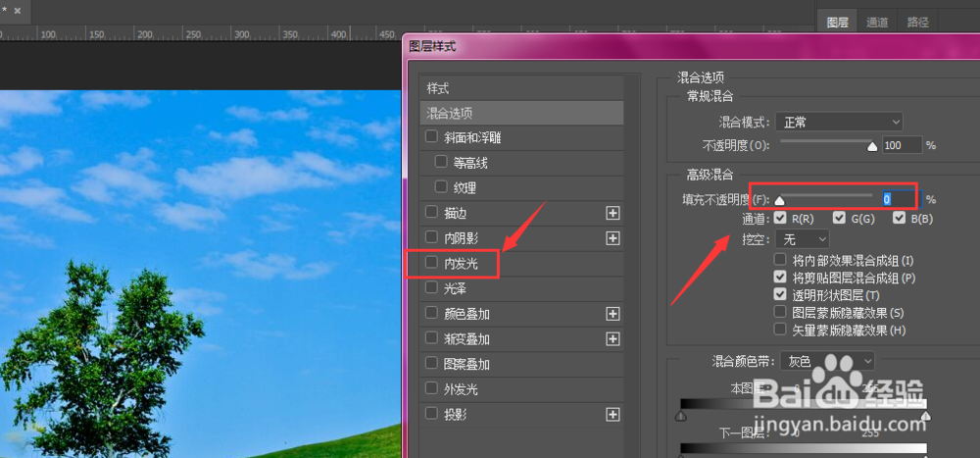Check 将内部效果混合成组 (I)

(780, 259)
